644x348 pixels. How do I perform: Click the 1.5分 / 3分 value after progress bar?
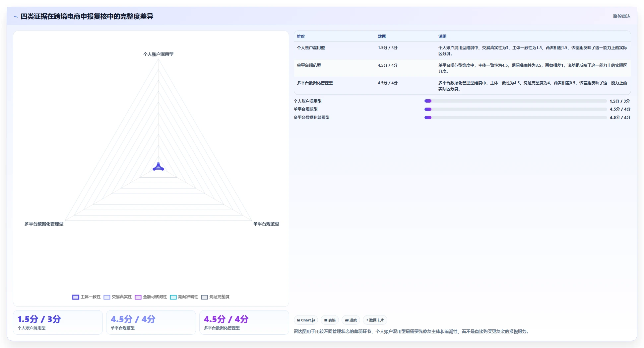point(619,101)
